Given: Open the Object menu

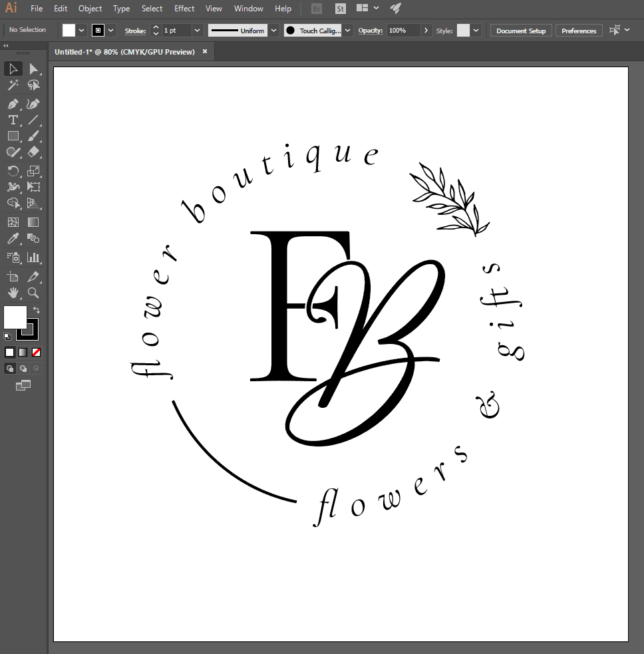Looking at the screenshot, I should click(x=90, y=9).
